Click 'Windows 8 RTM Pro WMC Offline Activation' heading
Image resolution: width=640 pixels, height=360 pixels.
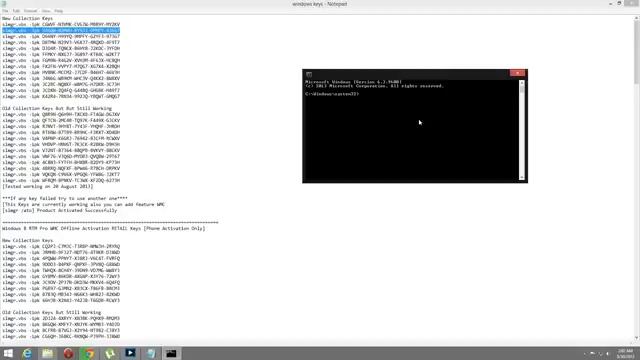(104, 229)
